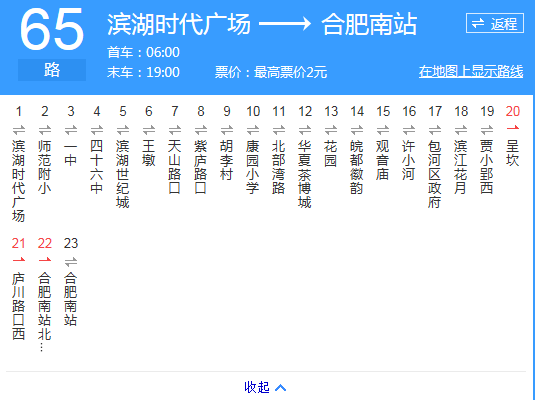This screenshot has height=400, width=540.
Task: Click red one-way arrow under stop 20
Action: 513,128
